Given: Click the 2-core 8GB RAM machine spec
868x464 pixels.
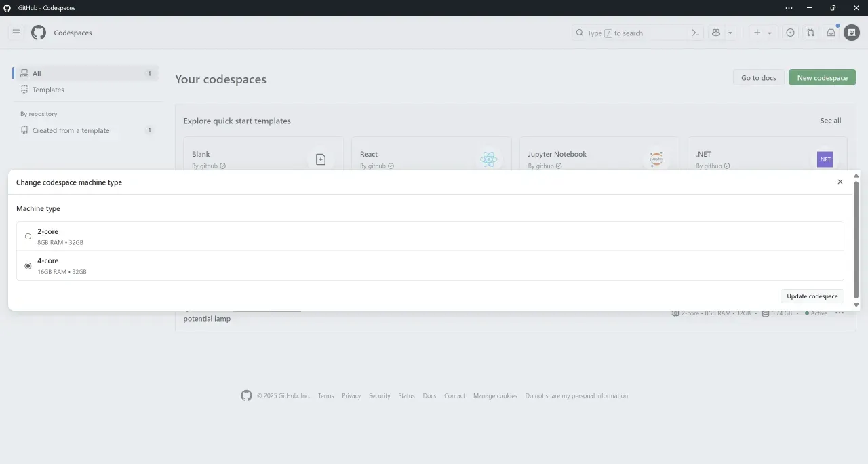Looking at the screenshot, I should tap(711, 313).
